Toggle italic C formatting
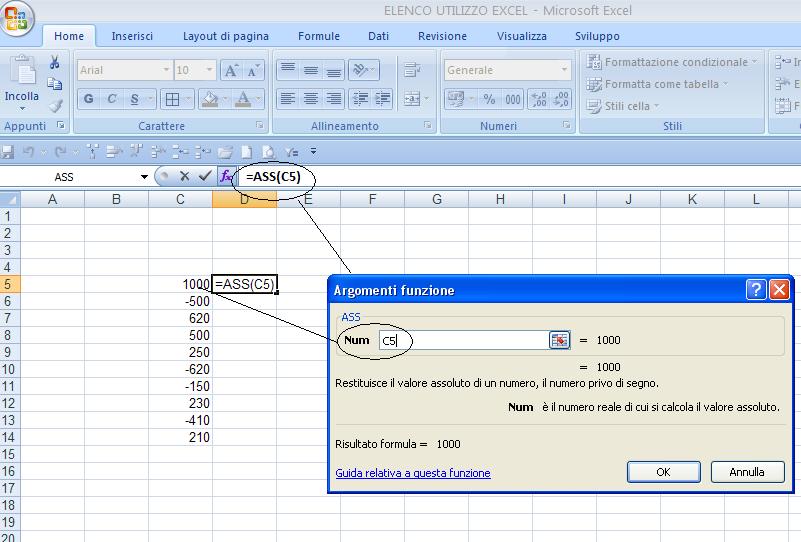 point(112,99)
